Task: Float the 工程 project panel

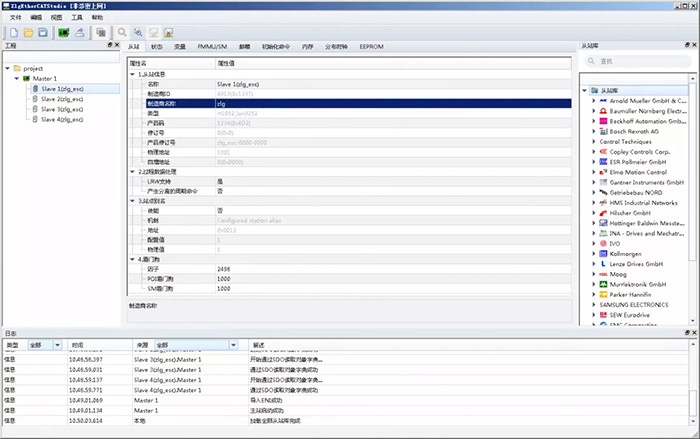Action: 110,45
